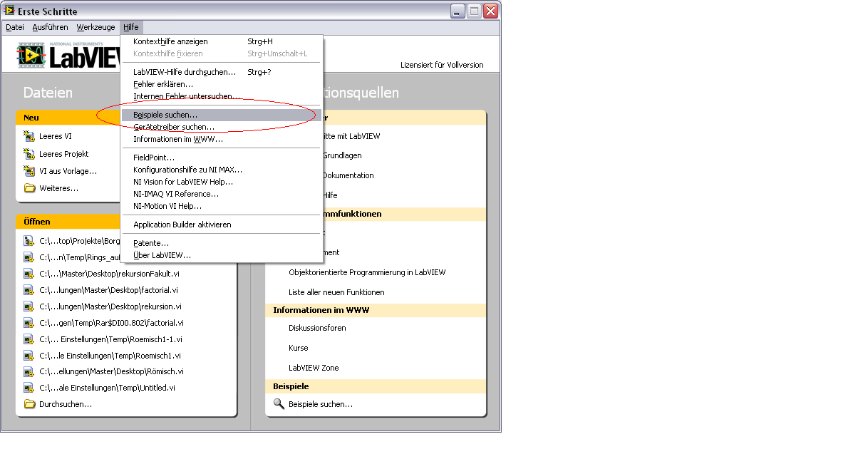Click the VI icon for Desktop\factorial.vi

29,290
